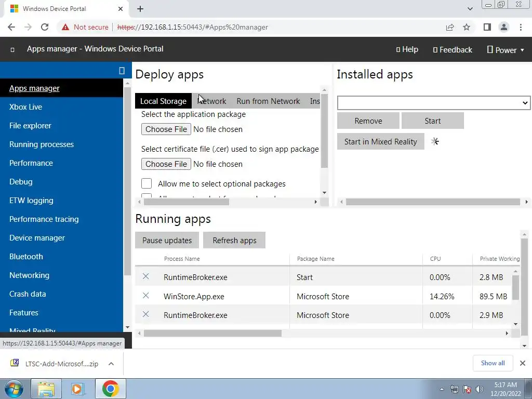This screenshot has width=532, height=399.
Task: Choose File for the certificate
Action: point(166,164)
